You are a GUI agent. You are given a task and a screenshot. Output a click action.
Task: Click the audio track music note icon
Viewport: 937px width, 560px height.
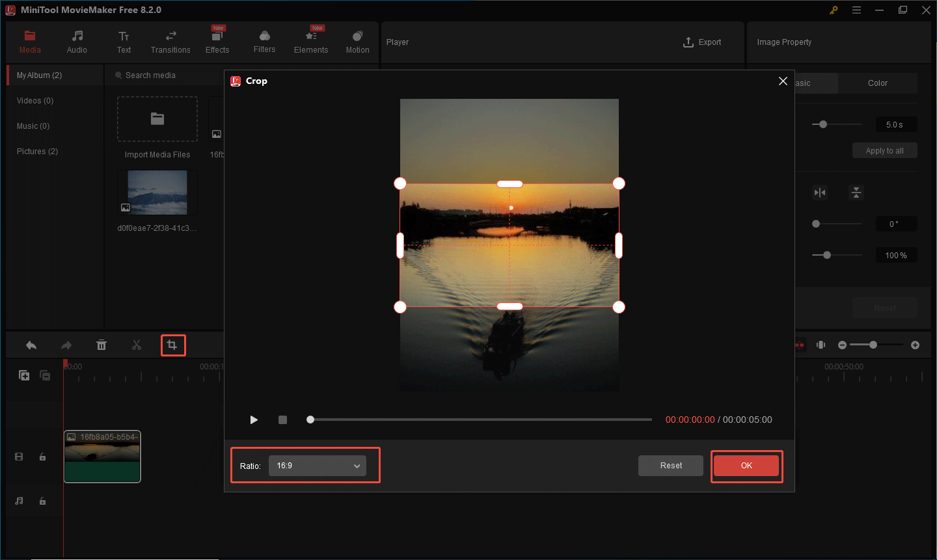tap(19, 501)
